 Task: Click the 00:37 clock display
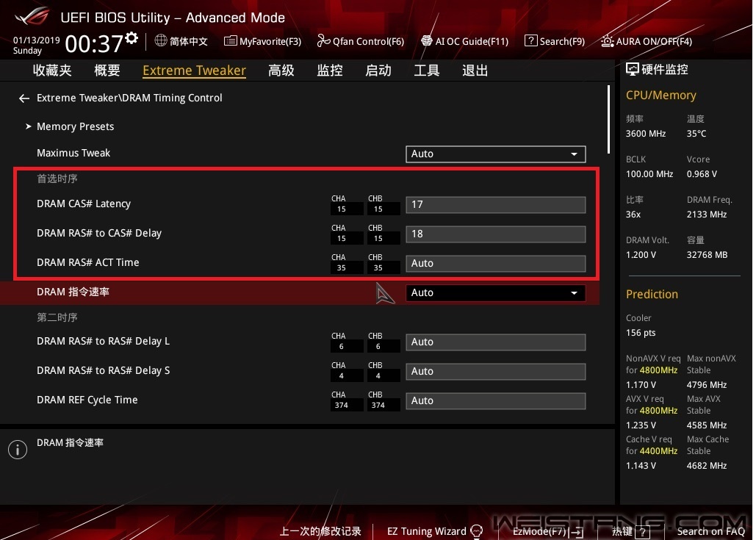94,43
